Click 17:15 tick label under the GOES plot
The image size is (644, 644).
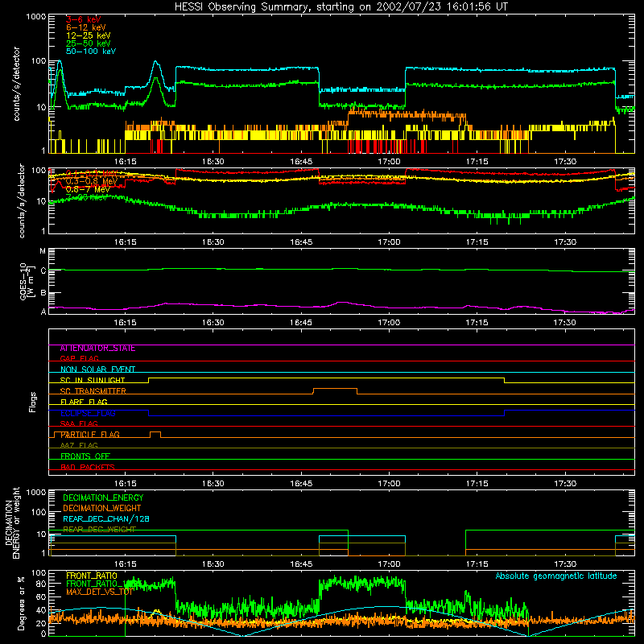coord(477,323)
